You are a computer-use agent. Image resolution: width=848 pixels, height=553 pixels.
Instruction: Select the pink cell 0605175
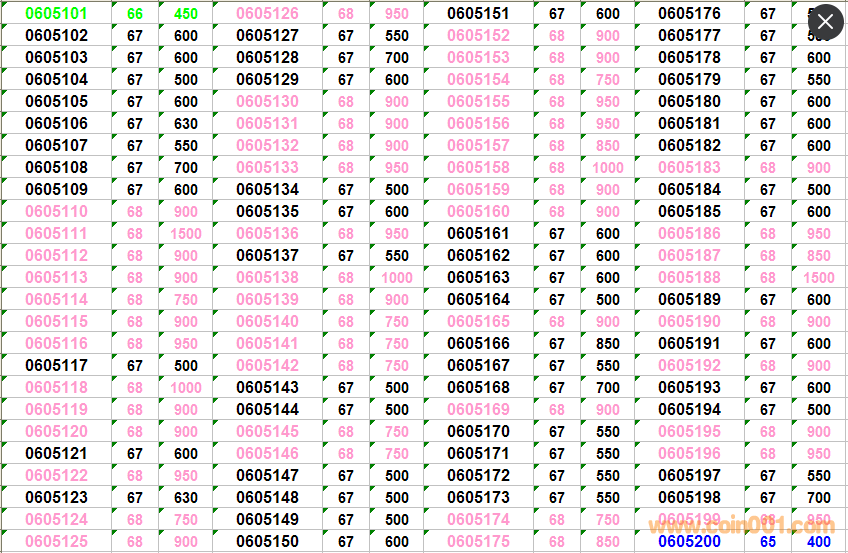[478, 541]
